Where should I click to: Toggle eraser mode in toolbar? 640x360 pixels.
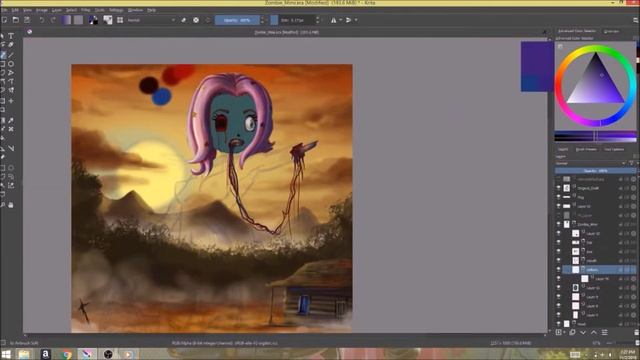point(184,20)
